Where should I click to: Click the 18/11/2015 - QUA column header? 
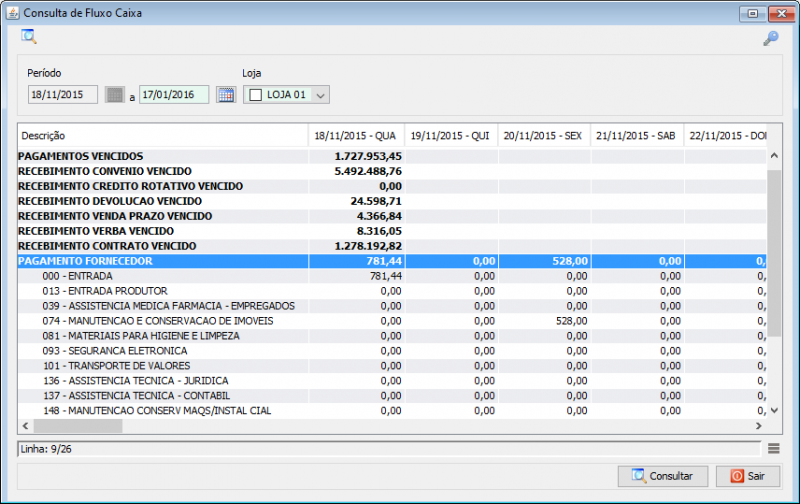pyautogui.click(x=356, y=136)
